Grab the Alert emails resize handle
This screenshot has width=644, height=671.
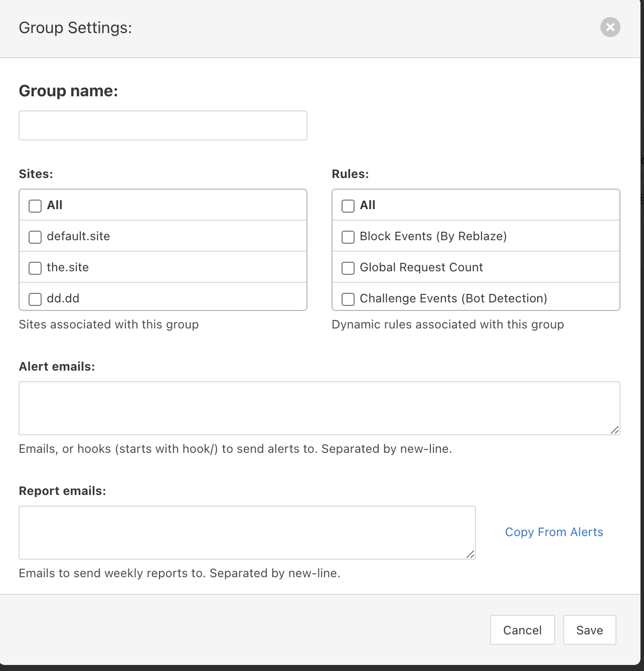click(615, 430)
